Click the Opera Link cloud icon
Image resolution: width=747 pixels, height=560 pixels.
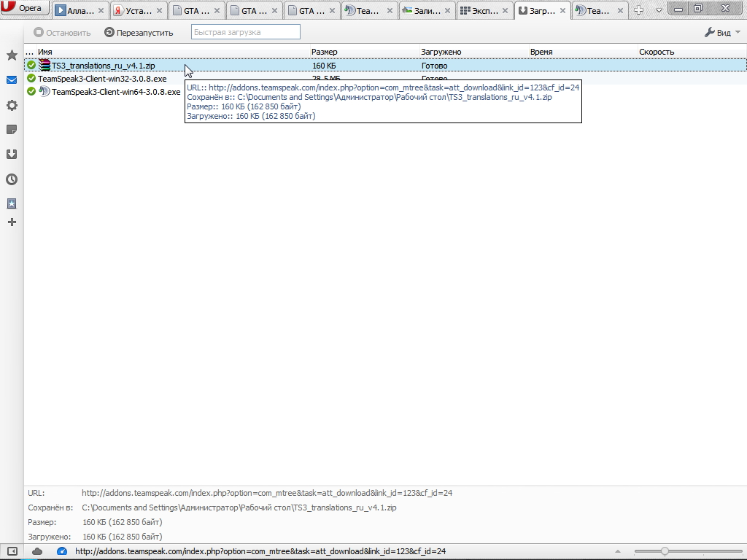click(37, 551)
